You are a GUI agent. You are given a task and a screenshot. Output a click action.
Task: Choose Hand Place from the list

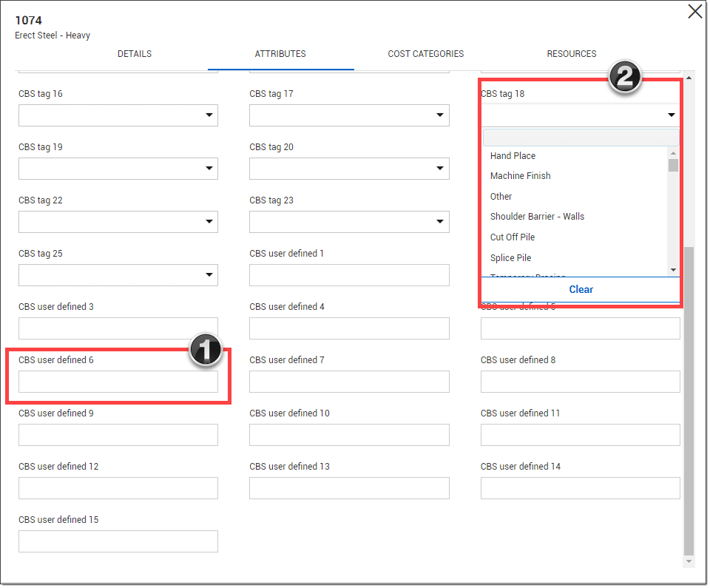click(x=513, y=156)
